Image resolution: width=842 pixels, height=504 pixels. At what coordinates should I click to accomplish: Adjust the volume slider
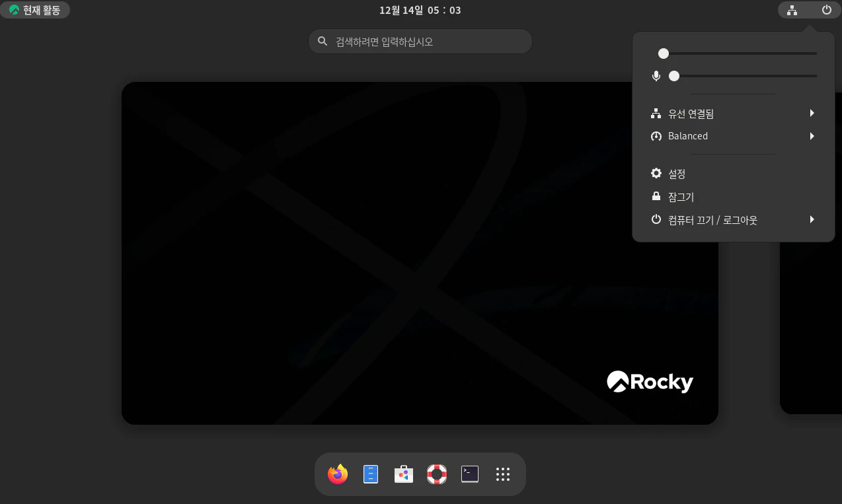[x=738, y=54]
